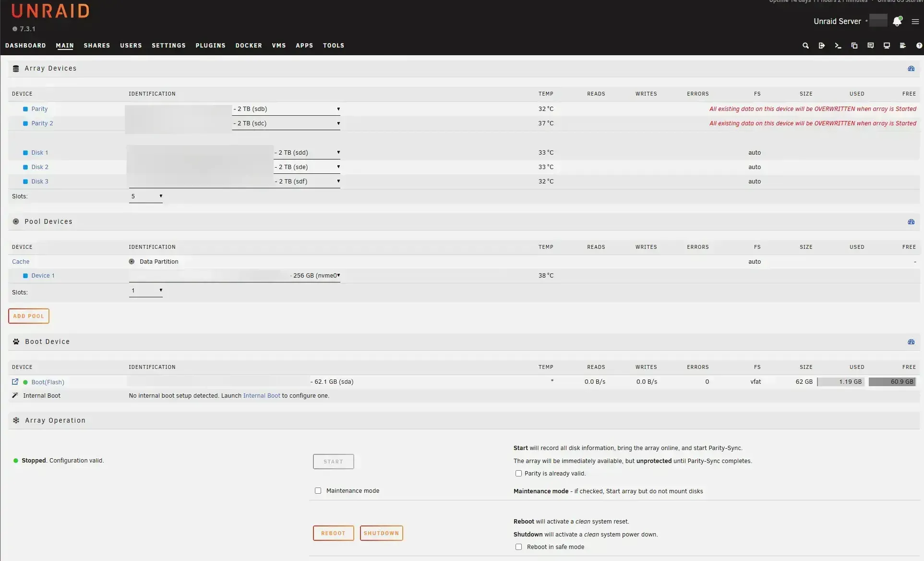This screenshot has height=561, width=924.
Task: Click the Internal Boot wand icon
Action: pyautogui.click(x=15, y=396)
